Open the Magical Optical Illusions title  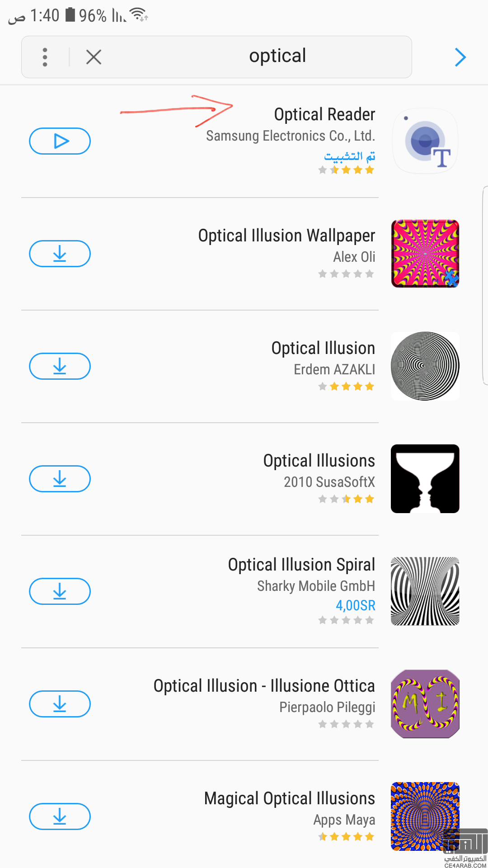pos(290,798)
